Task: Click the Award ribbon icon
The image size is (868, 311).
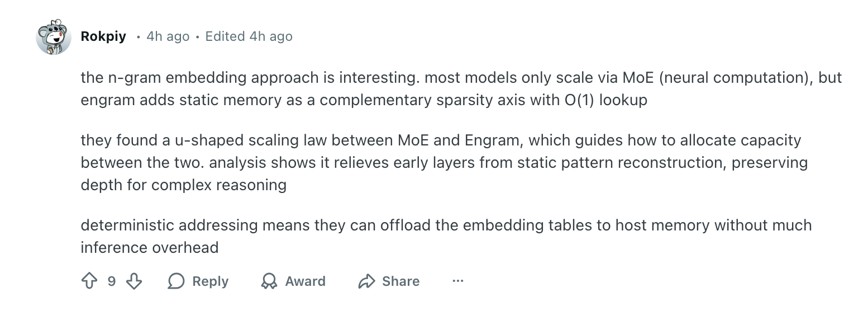Action: pyautogui.click(x=269, y=281)
